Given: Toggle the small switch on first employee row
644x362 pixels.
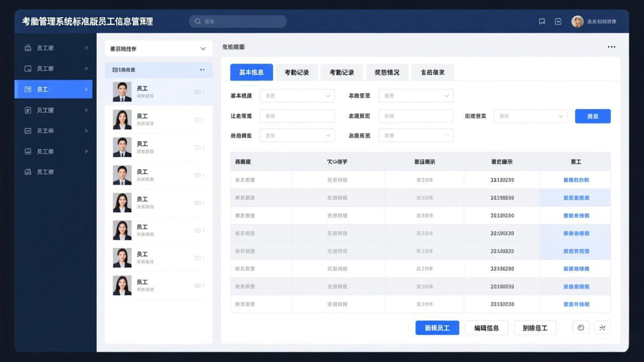Looking at the screenshot, I should (197, 92).
